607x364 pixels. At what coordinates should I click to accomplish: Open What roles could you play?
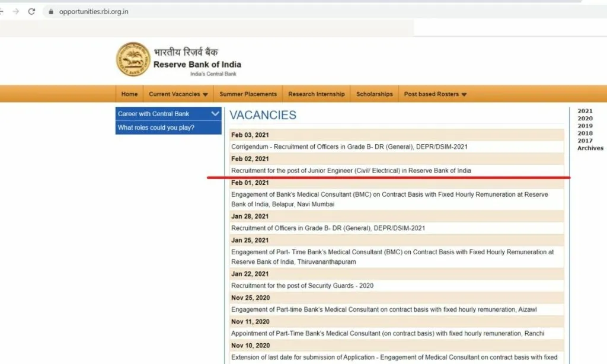[x=168, y=128]
